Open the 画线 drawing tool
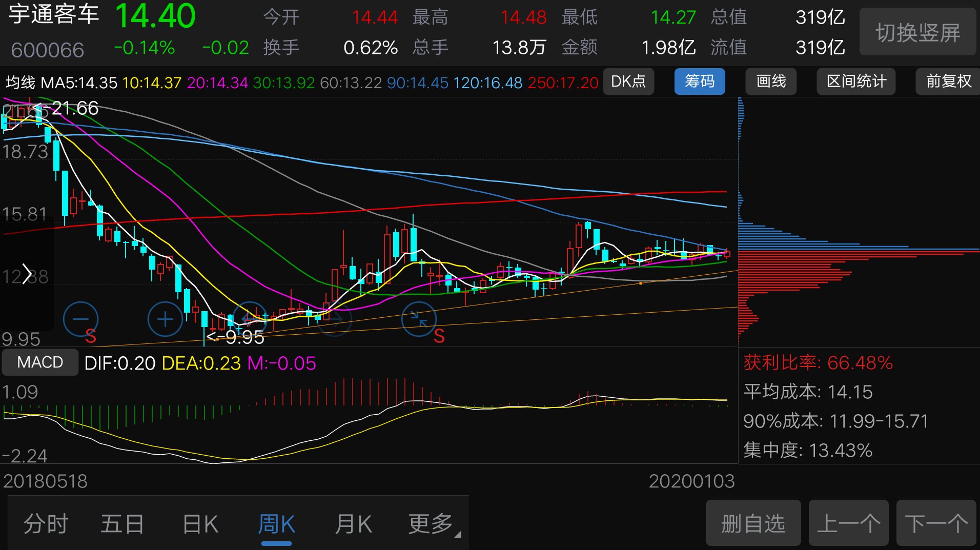980x550 pixels. [771, 81]
